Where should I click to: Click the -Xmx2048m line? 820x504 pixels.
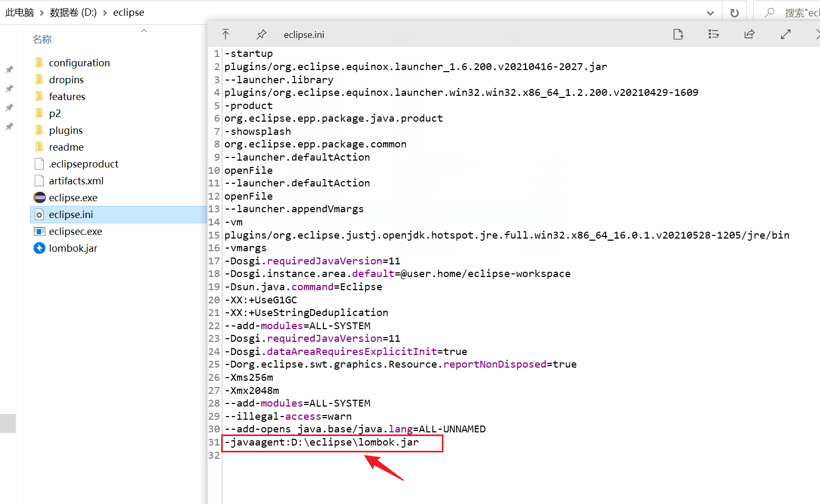pos(252,390)
